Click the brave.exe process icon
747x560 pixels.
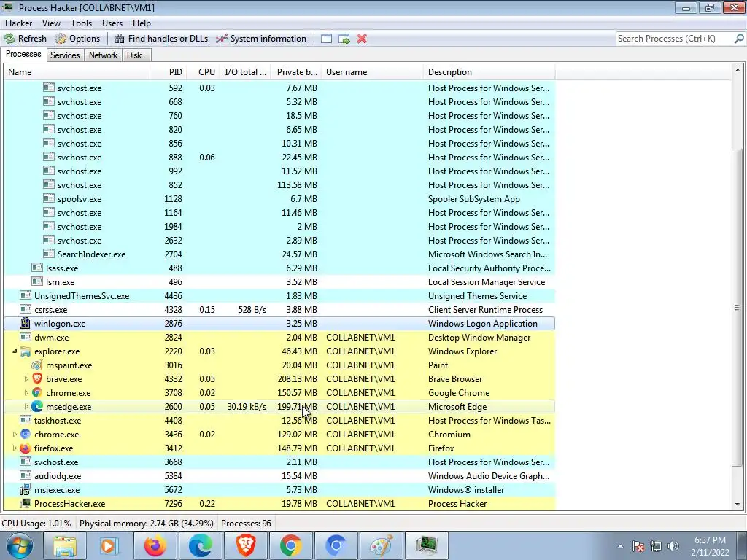(37, 379)
